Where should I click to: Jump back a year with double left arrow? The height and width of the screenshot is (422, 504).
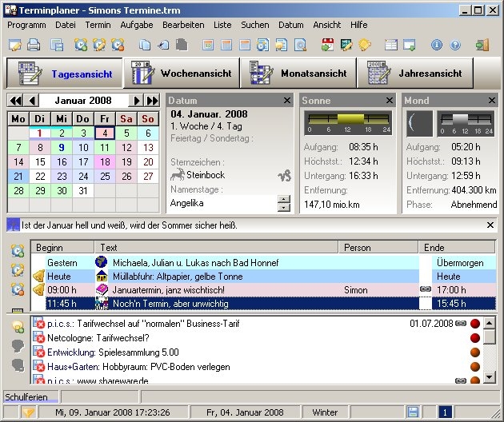[x=15, y=101]
